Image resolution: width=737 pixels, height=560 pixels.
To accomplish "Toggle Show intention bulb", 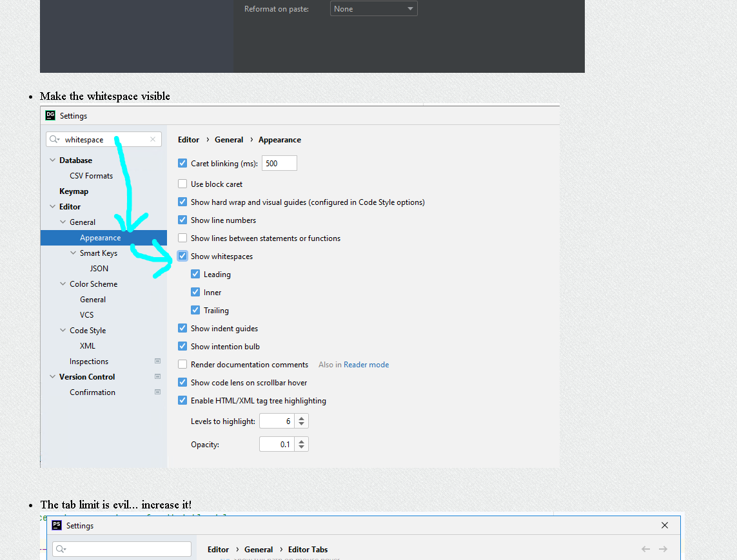I will [x=182, y=346].
